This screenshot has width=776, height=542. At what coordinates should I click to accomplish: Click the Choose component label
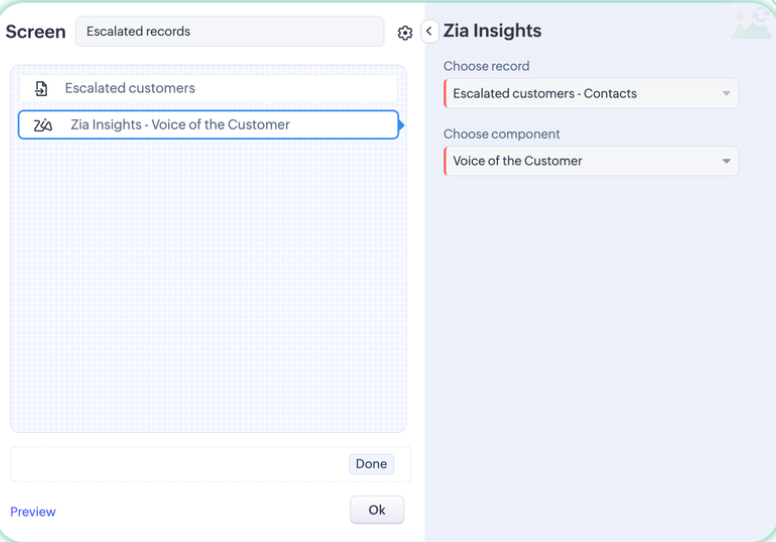click(501, 134)
